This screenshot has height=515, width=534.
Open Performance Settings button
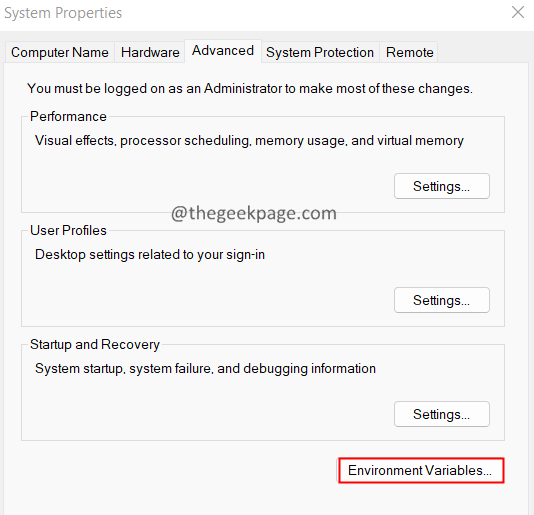(442, 186)
